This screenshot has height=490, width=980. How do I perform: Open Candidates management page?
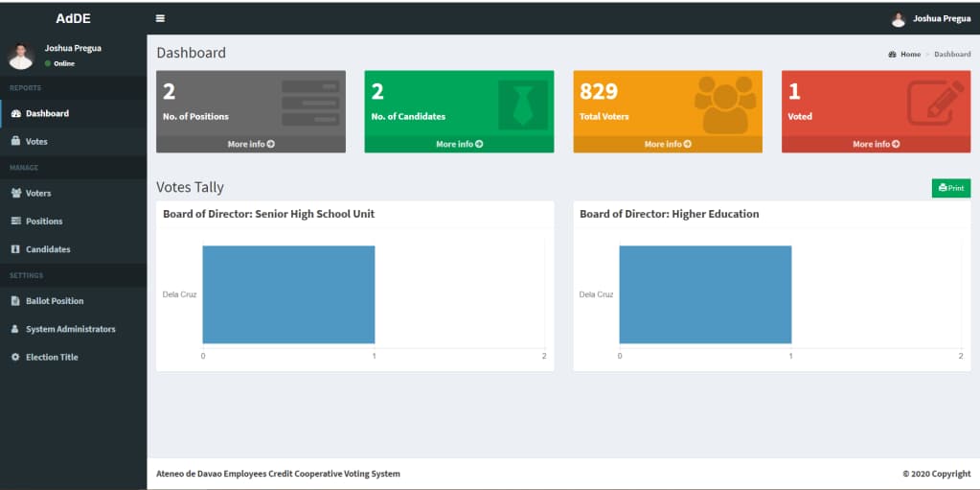coord(74,249)
